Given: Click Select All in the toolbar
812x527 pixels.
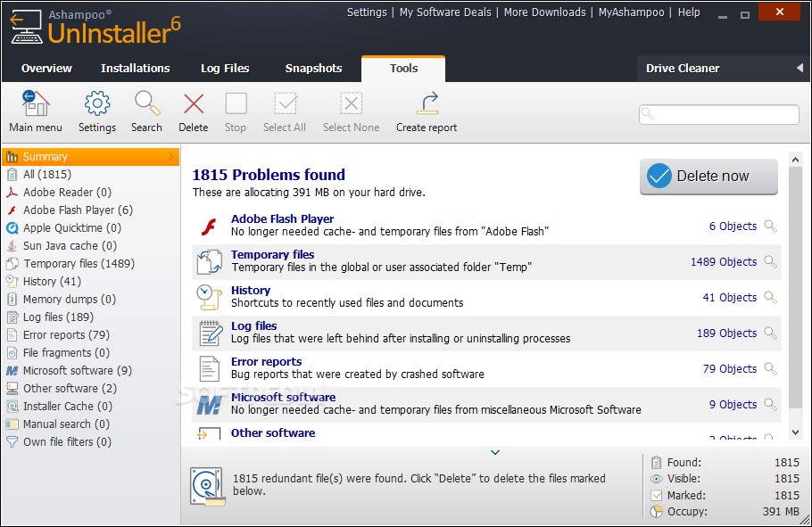Looking at the screenshot, I should [285, 111].
